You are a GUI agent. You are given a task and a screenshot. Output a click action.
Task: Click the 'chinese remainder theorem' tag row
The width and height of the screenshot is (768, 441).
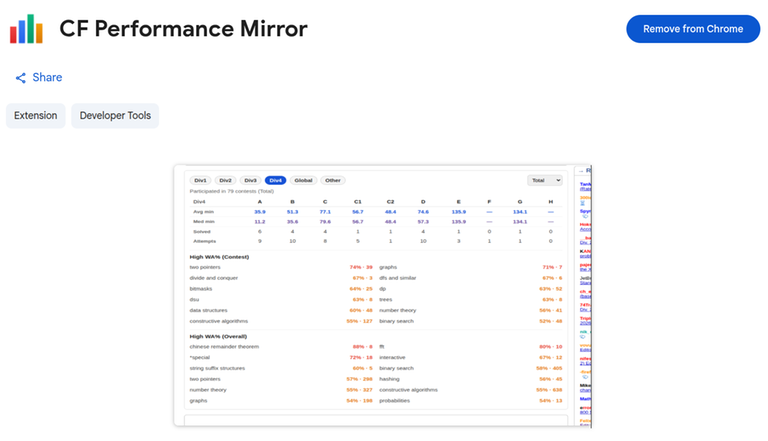[281, 346]
